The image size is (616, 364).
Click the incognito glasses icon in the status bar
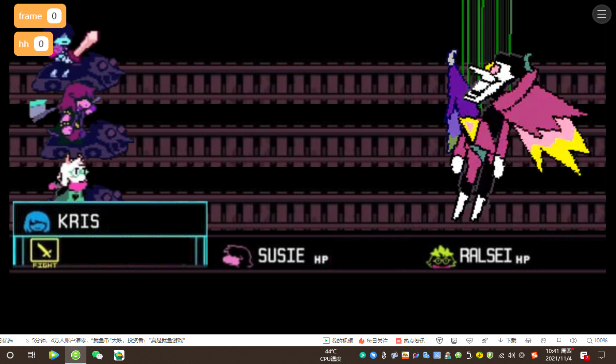(x=528, y=341)
